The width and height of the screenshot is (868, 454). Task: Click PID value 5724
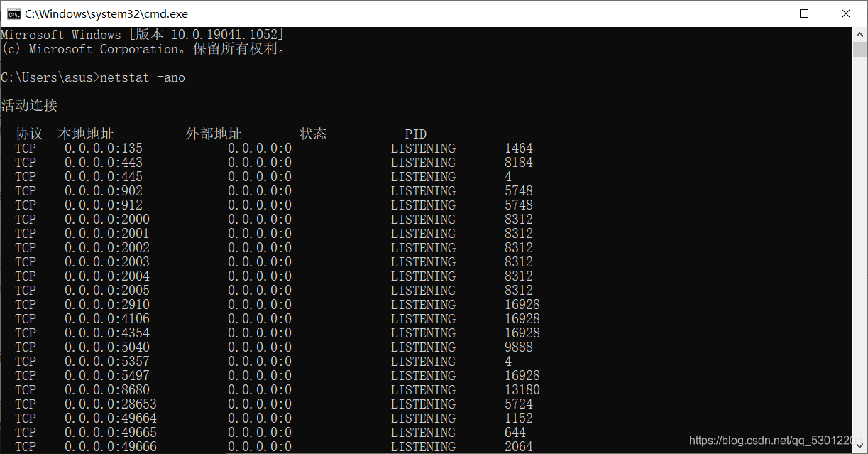[x=519, y=404]
